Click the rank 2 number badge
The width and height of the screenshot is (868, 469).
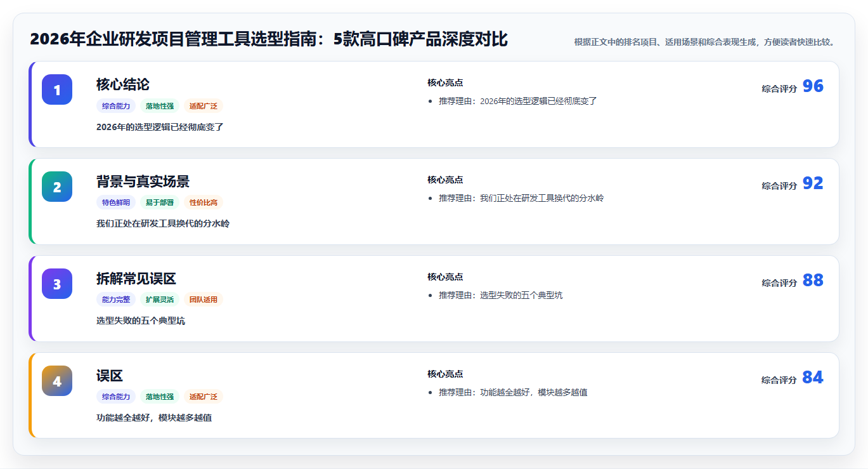pos(57,187)
